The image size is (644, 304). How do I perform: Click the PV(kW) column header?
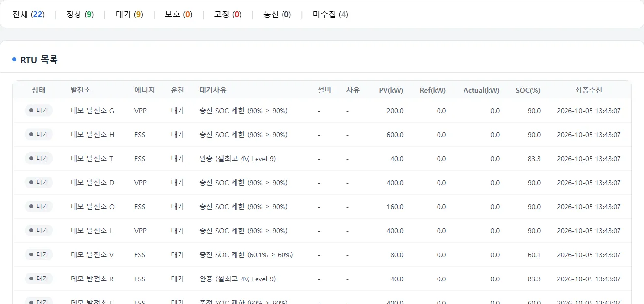tap(391, 90)
